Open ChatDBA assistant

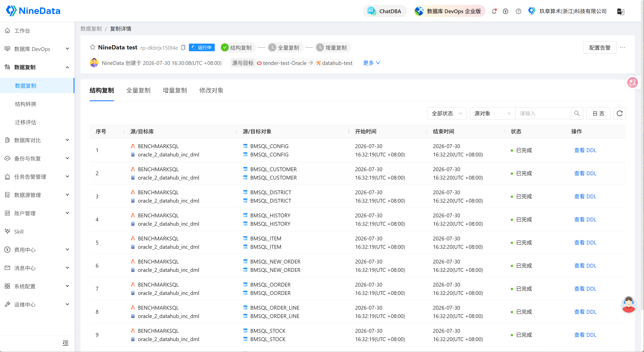(x=385, y=11)
